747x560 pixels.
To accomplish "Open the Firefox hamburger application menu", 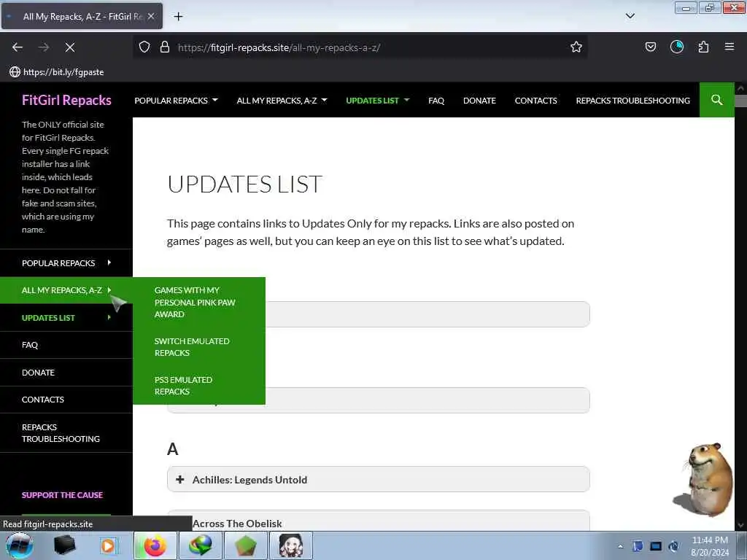I will tap(729, 47).
